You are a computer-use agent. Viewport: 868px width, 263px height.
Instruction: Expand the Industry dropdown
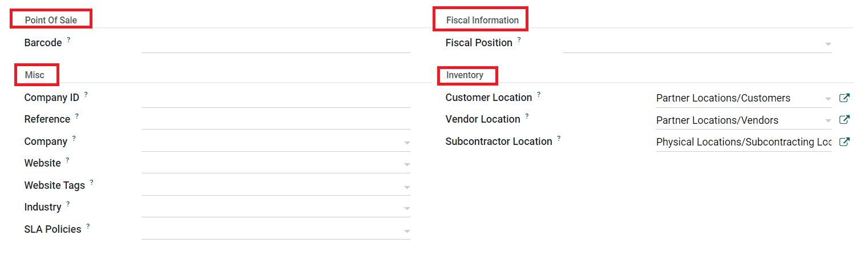(407, 209)
